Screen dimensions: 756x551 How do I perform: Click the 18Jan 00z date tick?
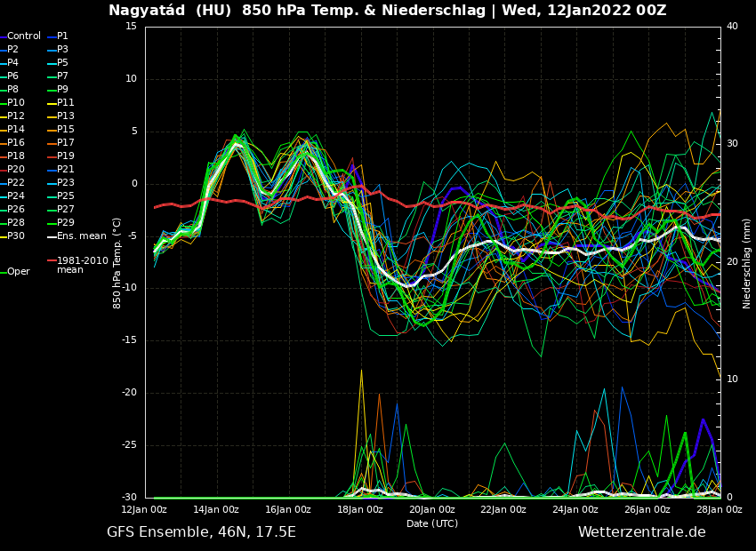point(360,510)
